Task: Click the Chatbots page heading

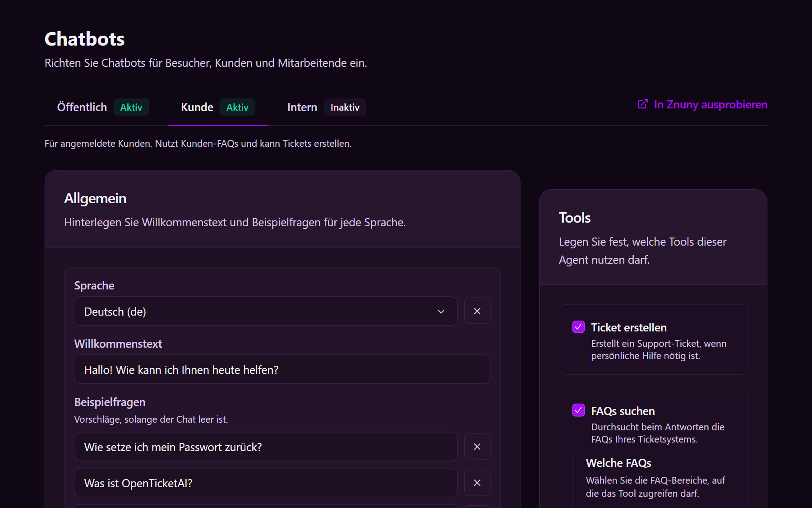Action: (84, 39)
